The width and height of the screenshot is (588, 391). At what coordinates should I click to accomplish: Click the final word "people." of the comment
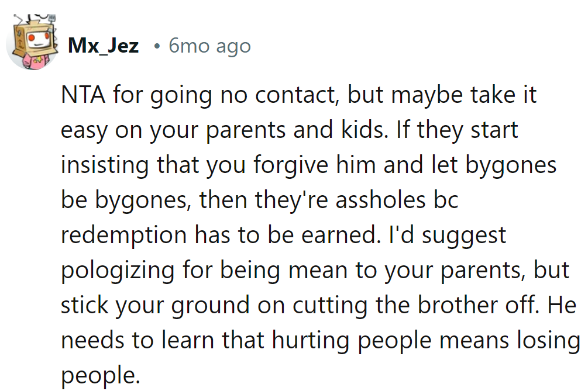click(x=101, y=373)
